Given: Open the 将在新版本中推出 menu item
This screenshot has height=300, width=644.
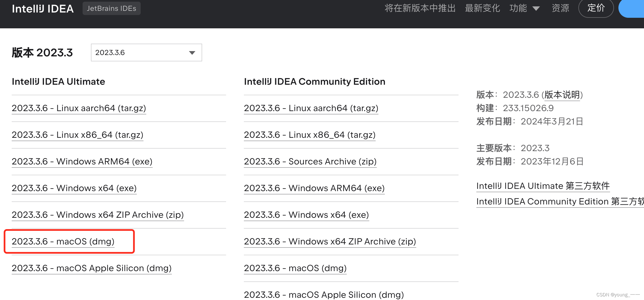Looking at the screenshot, I should (420, 8).
